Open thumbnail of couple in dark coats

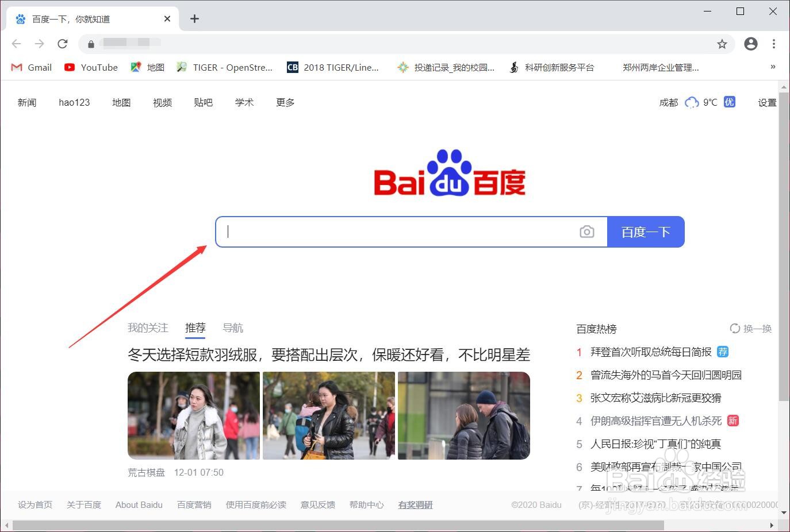(464, 415)
